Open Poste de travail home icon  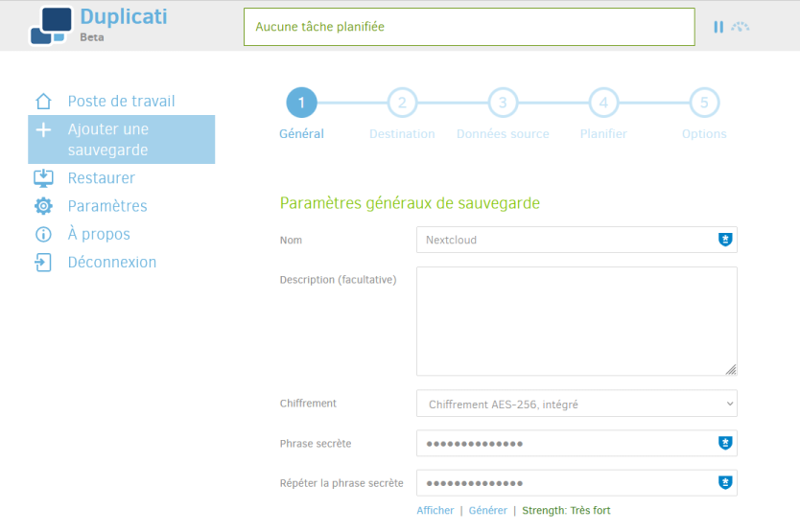(43, 101)
